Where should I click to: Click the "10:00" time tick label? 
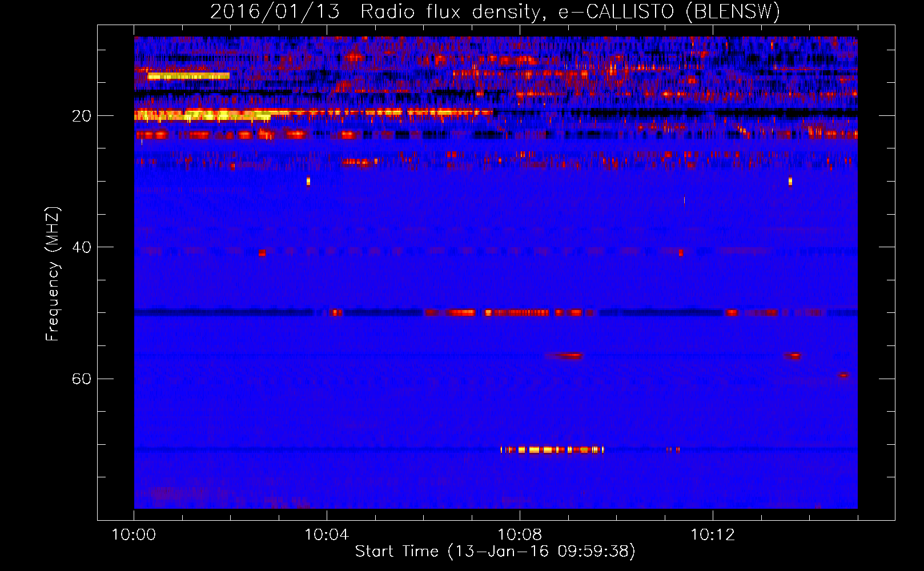click(134, 535)
